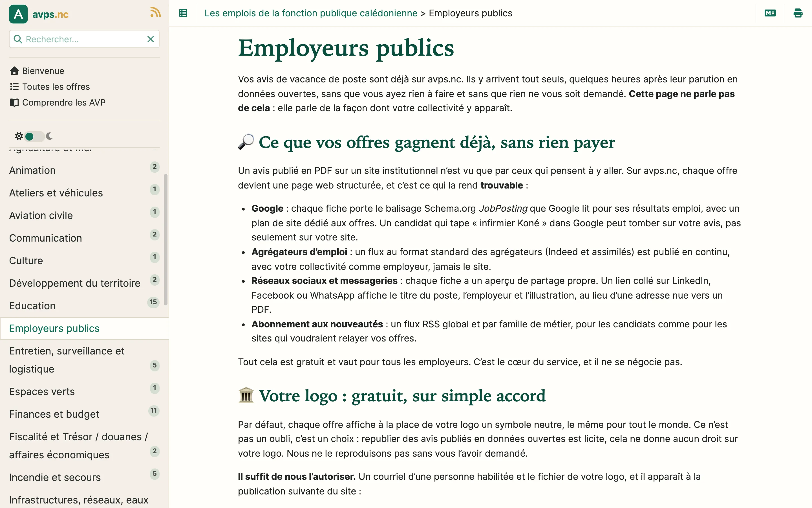This screenshot has height=508, width=812.
Task: Click the book icon beside Comprendre les AVP
Action: click(14, 102)
